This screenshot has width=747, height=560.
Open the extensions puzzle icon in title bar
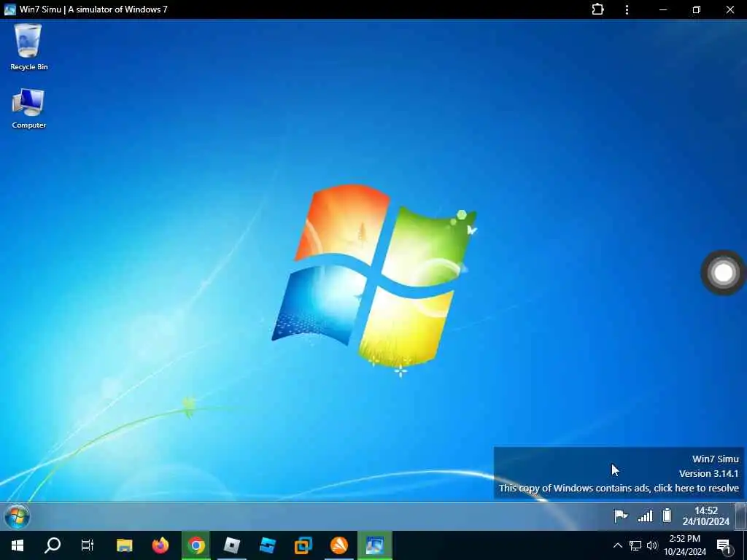pyautogui.click(x=597, y=9)
